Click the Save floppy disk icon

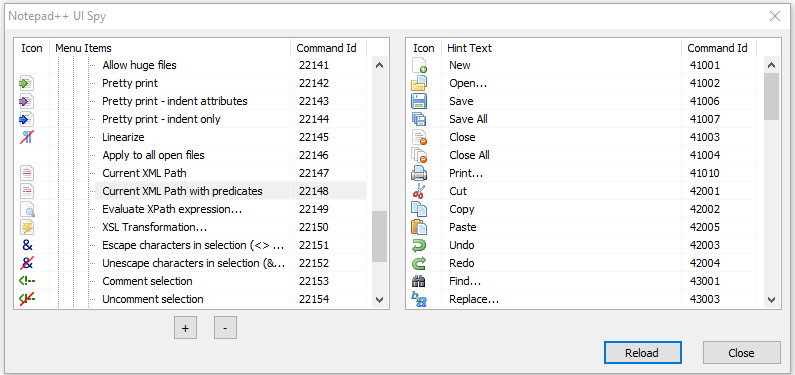point(419,101)
